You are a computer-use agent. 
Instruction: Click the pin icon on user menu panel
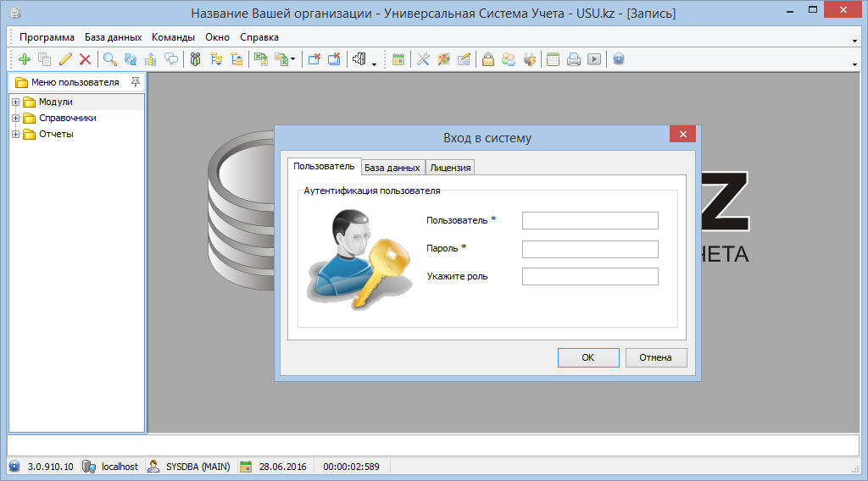pos(136,82)
